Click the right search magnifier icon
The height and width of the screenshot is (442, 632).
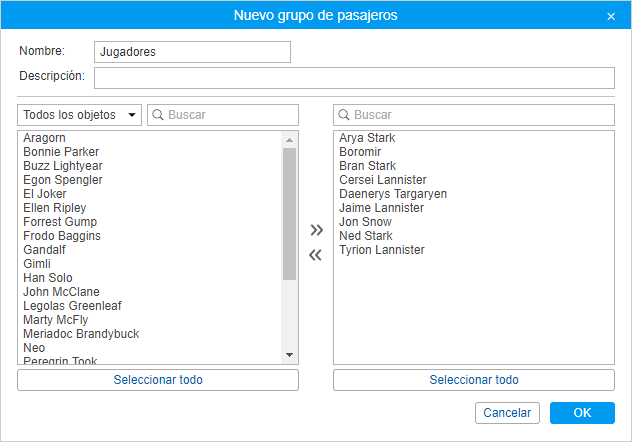click(x=344, y=115)
